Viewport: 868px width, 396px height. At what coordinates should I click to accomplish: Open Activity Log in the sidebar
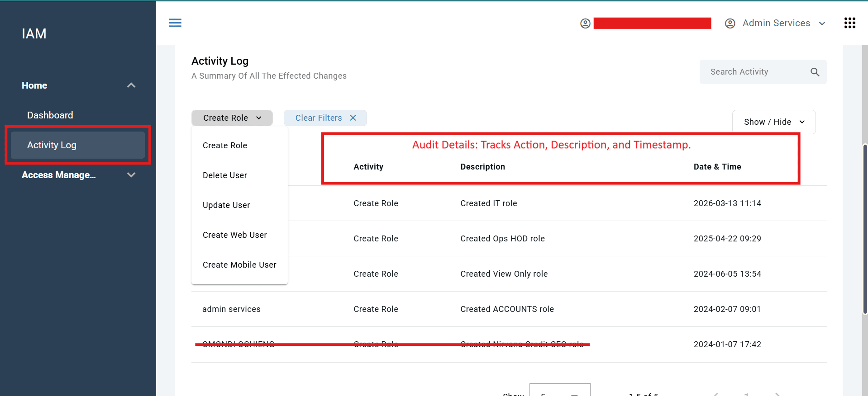pos(78,145)
